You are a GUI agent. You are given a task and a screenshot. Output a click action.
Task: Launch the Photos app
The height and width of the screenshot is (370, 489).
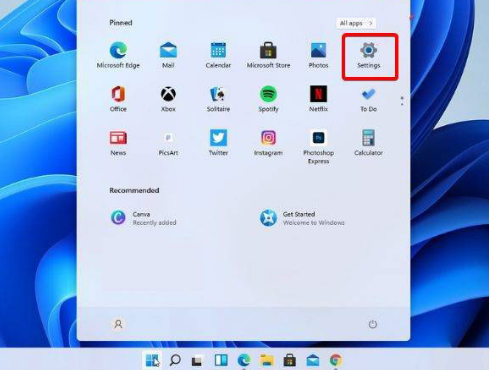(318, 55)
